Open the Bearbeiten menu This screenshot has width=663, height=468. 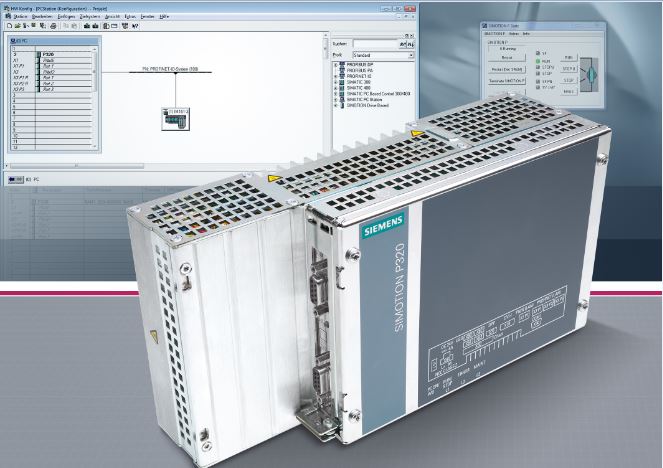(x=42, y=16)
